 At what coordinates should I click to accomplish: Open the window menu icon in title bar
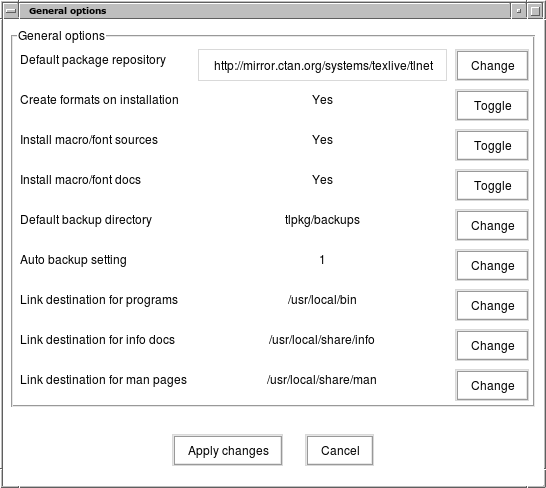pyautogui.click(x=11, y=11)
